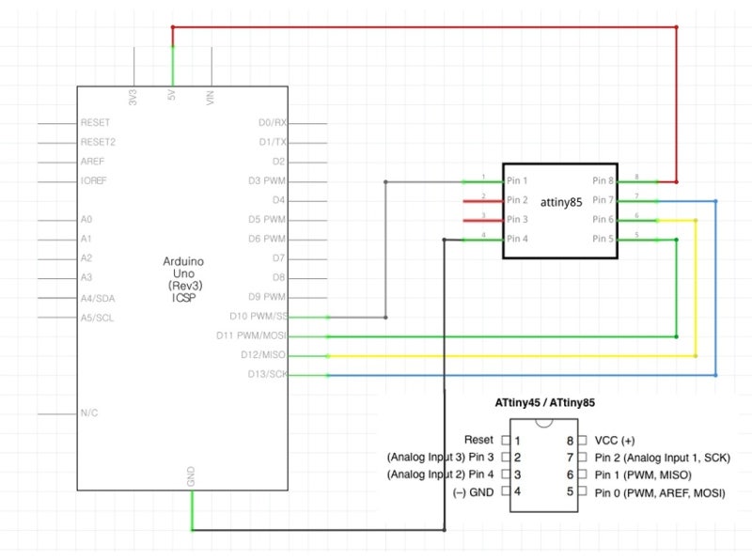Select the blue SCK wire
Screen dimensions: 752x560
coord(522,376)
